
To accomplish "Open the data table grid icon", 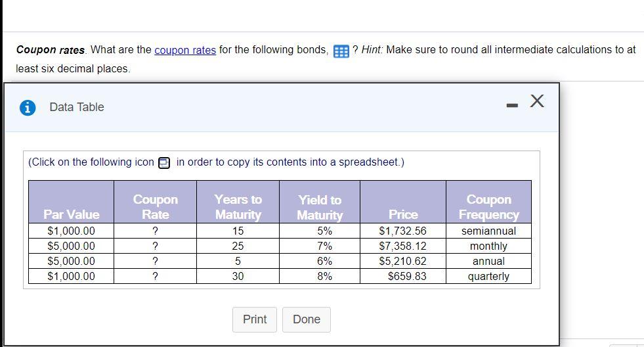I will (x=341, y=51).
